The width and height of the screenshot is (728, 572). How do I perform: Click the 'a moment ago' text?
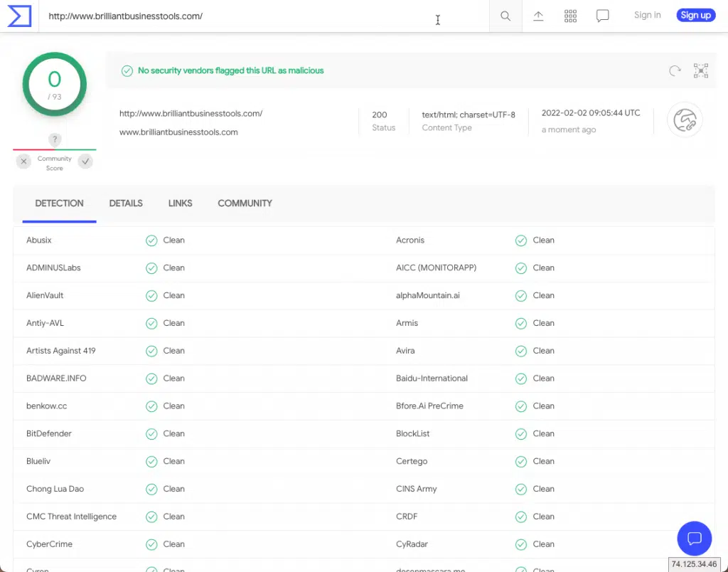(x=568, y=129)
